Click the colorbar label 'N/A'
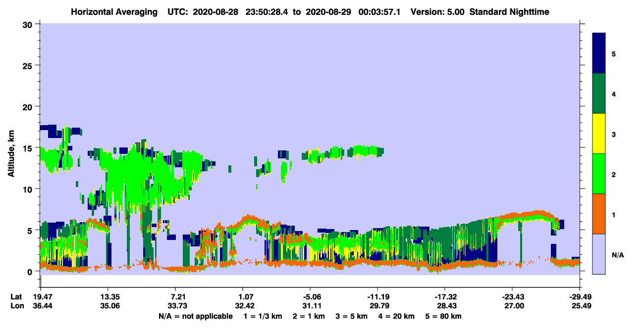The image size is (644, 330). coord(617,255)
